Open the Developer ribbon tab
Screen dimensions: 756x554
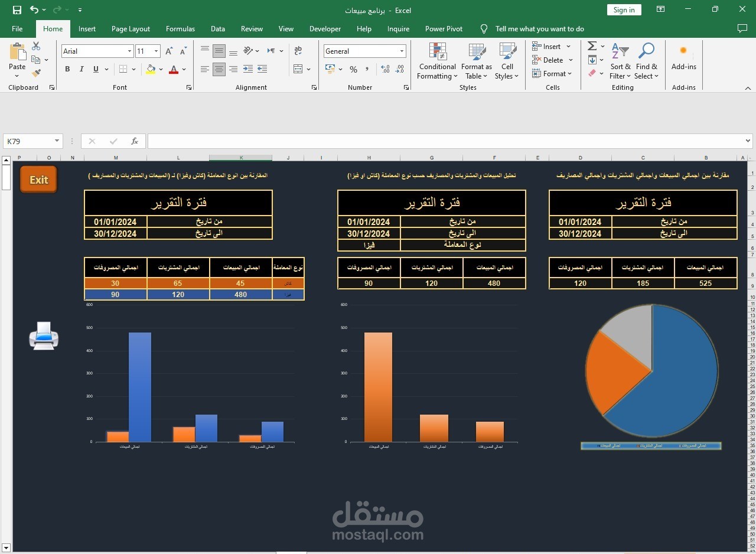tap(325, 28)
